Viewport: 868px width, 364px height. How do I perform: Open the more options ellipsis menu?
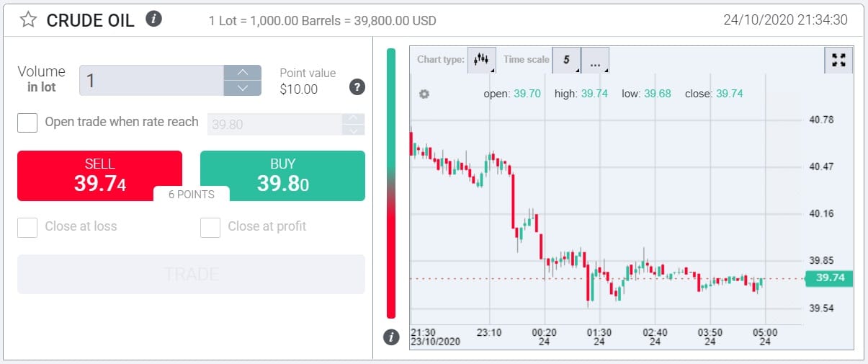tap(595, 61)
